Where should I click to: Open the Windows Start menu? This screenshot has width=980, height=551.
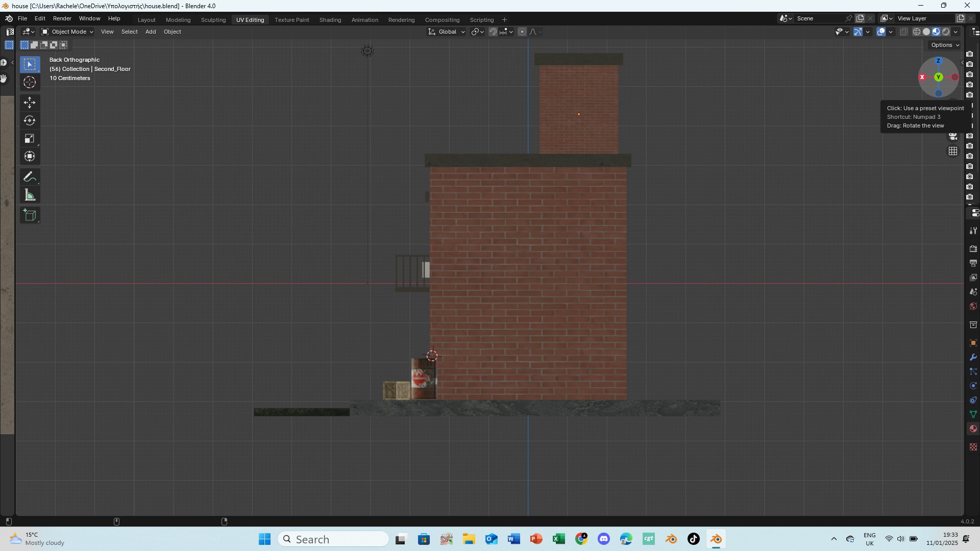pyautogui.click(x=264, y=539)
